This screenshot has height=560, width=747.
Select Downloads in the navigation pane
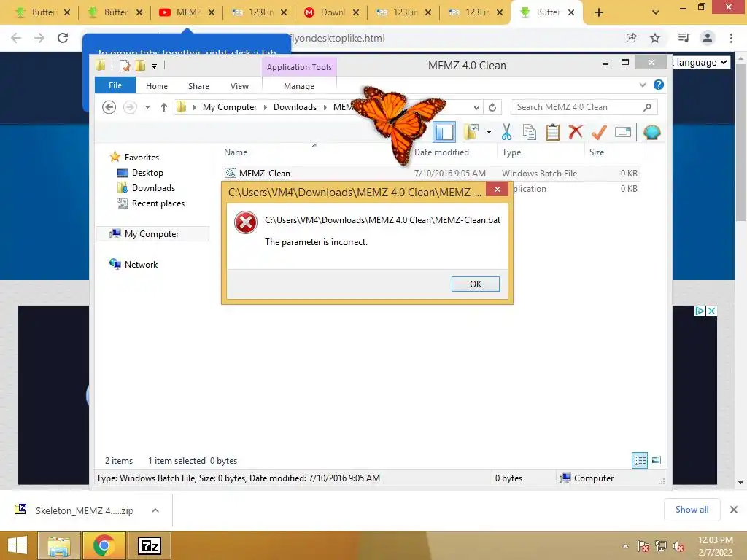tap(153, 187)
